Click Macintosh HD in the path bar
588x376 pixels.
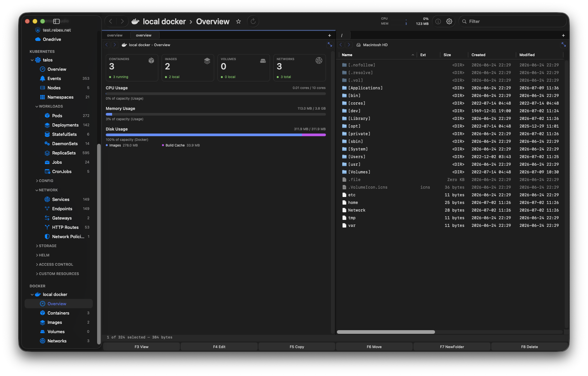375,45
